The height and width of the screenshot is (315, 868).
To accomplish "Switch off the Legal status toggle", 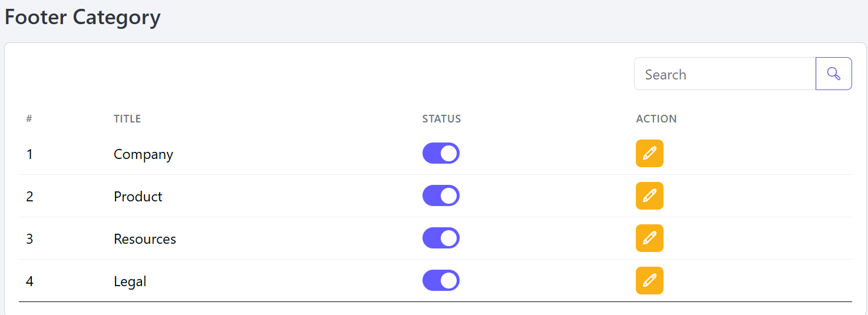I will (441, 280).
